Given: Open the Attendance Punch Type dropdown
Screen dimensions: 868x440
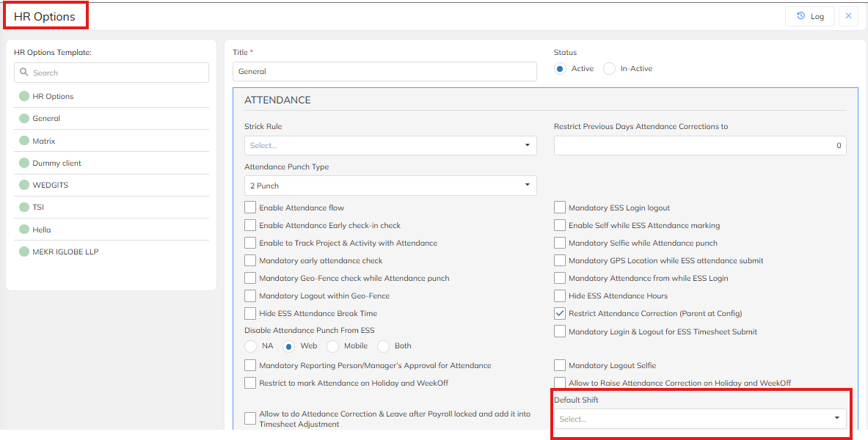Looking at the screenshot, I should pyautogui.click(x=390, y=186).
